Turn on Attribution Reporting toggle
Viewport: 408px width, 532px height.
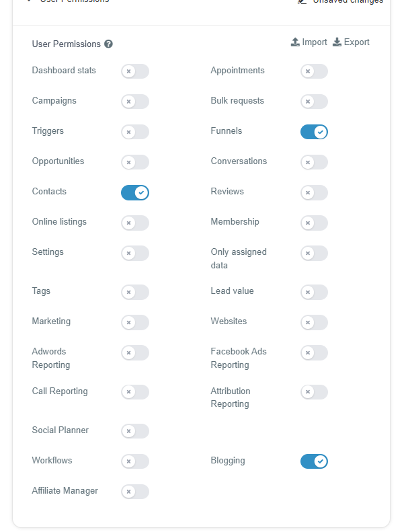[314, 392]
